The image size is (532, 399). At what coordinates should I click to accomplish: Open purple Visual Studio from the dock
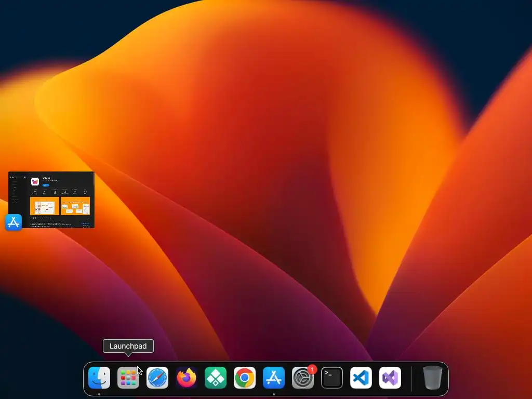tap(390, 378)
